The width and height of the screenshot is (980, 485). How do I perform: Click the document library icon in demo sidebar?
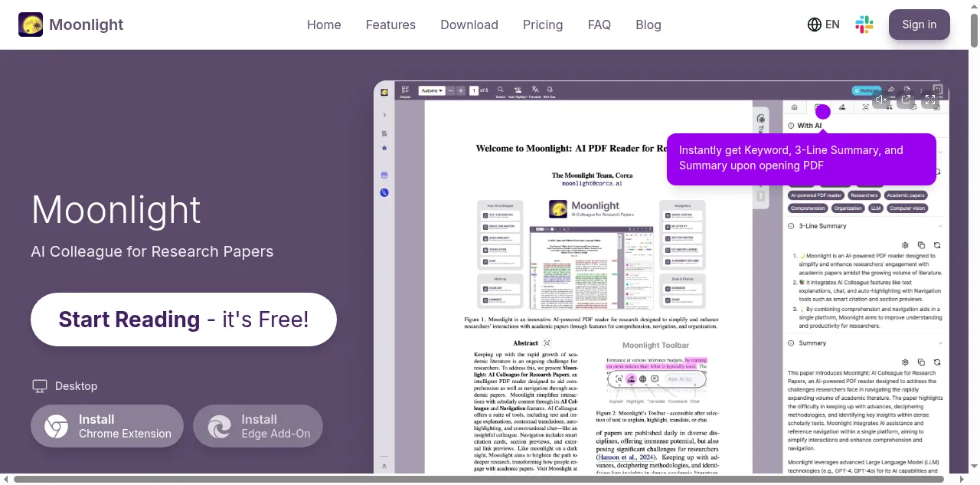(384, 133)
